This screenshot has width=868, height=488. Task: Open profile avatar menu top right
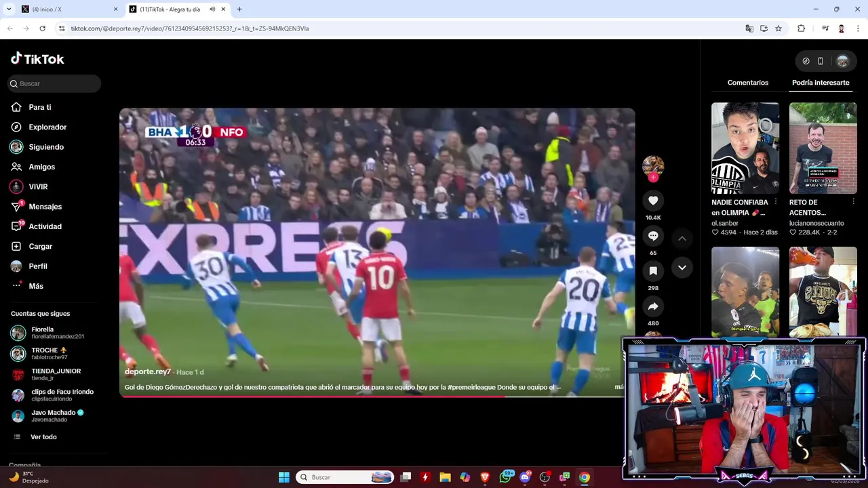[842, 61]
